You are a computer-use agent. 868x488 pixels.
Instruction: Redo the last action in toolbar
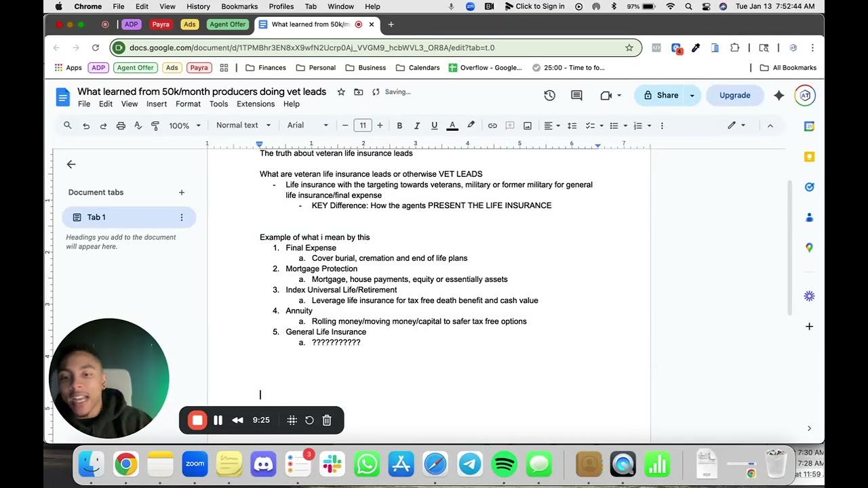coord(103,125)
